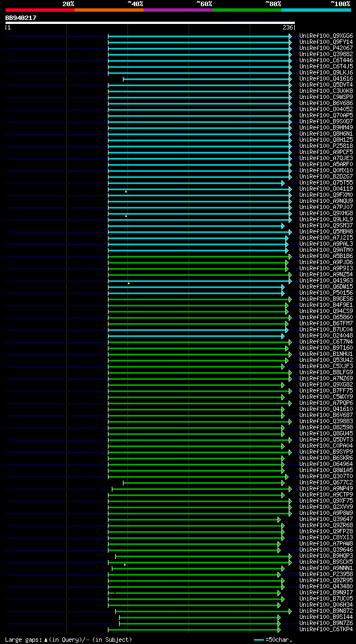This screenshot has width=356, height=644.
Task: Open the UniRef100_Q94CS9 entry
Action: pyautogui.click(x=326, y=311)
